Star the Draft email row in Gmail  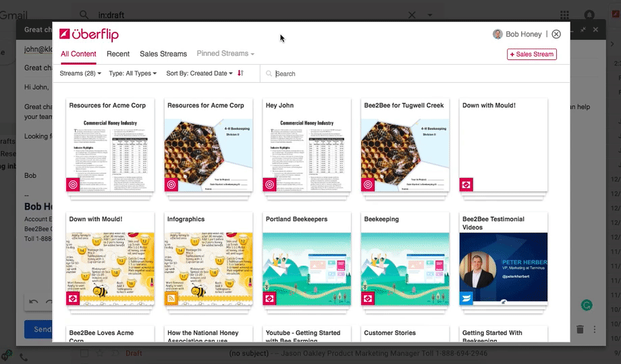coord(100,353)
